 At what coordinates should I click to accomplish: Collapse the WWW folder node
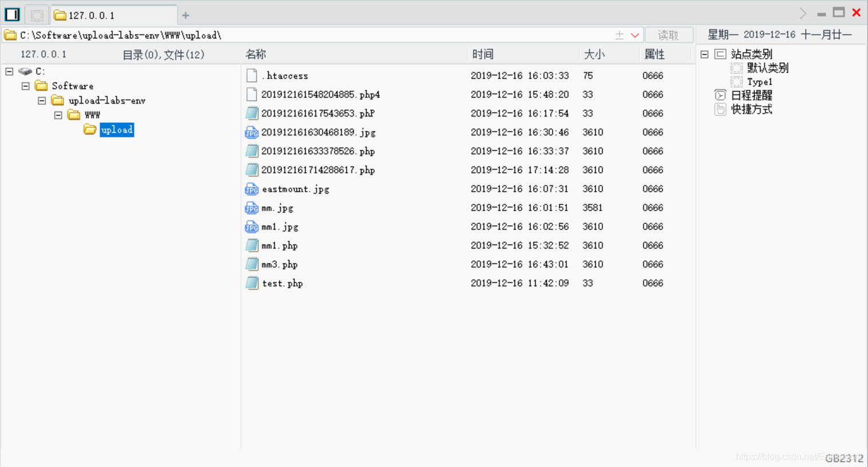tap(58, 115)
